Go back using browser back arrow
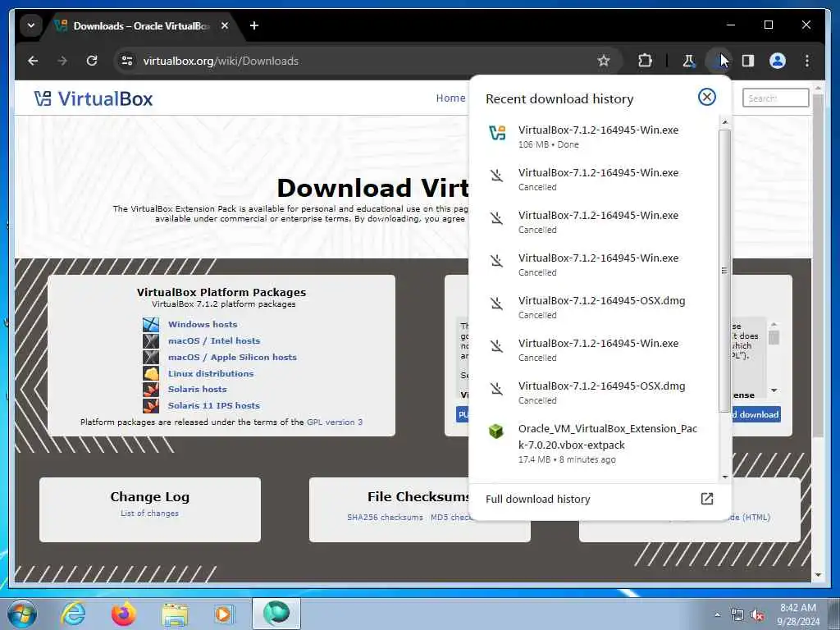 (x=33, y=61)
